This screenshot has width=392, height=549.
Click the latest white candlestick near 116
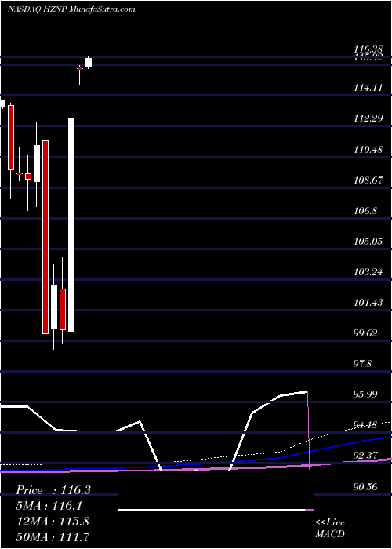(x=89, y=63)
